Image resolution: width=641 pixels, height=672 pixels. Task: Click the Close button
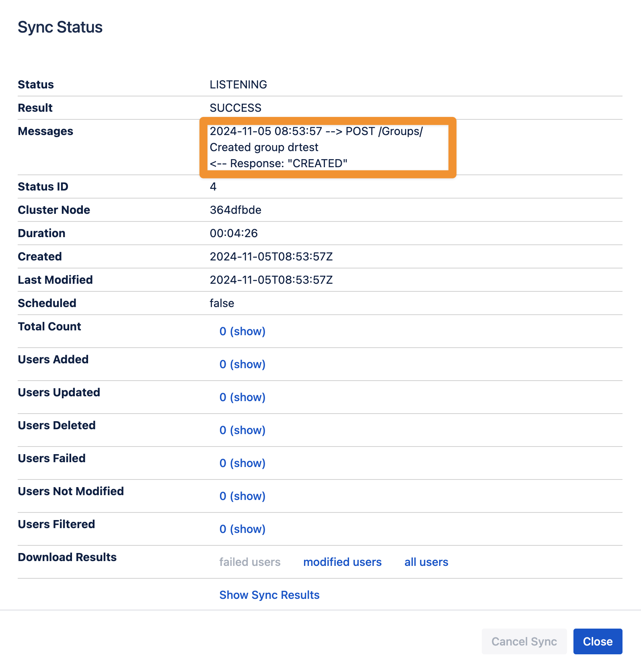pyautogui.click(x=598, y=641)
